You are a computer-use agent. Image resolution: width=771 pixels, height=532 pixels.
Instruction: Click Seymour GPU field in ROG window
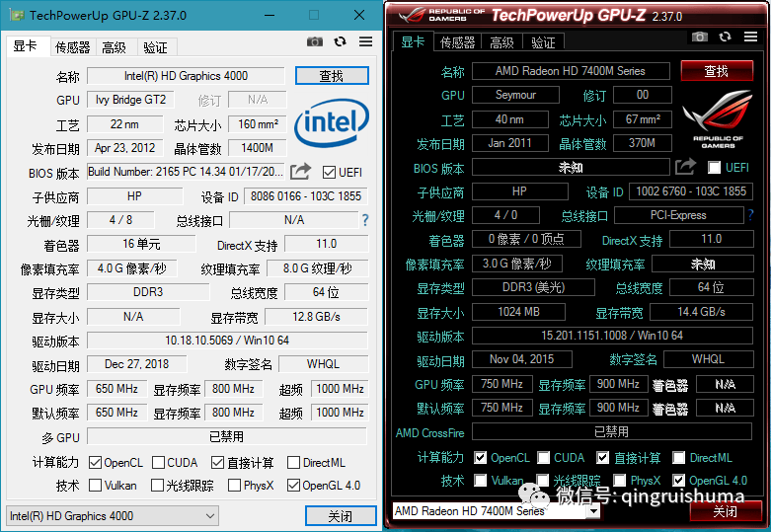click(515, 95)
